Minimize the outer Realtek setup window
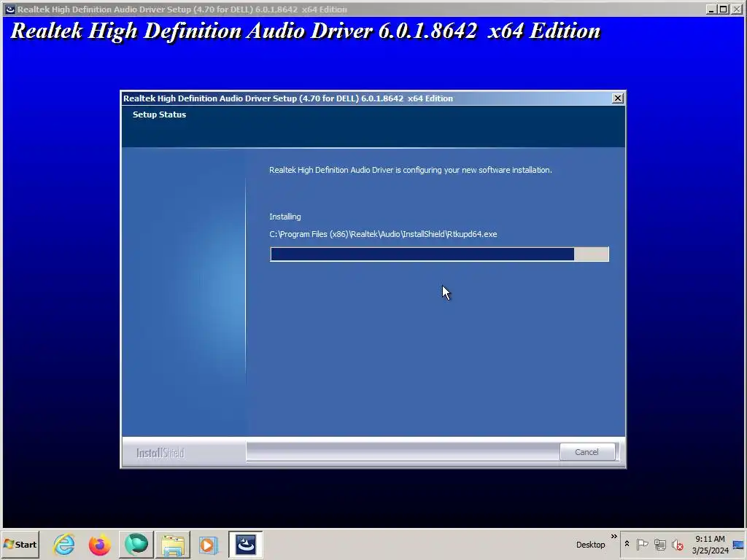The height and width of the screenshot is (560, 747). coord(711,9)
